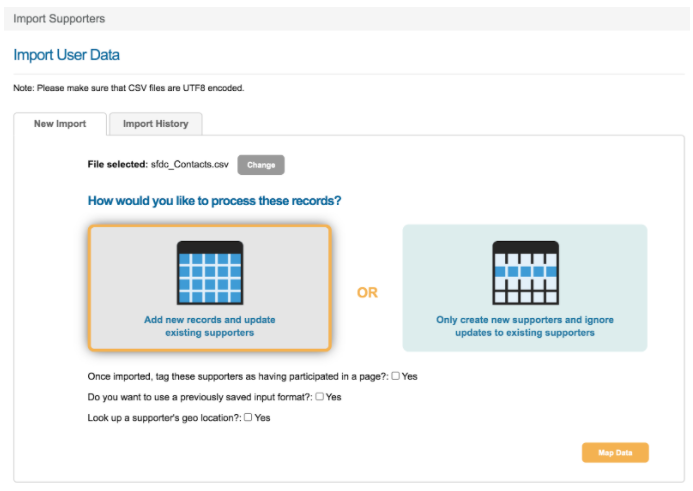The height and width of the screenshot is (491, 693).
Task: Select the add and update records table icon
Action: coord(210,273)
